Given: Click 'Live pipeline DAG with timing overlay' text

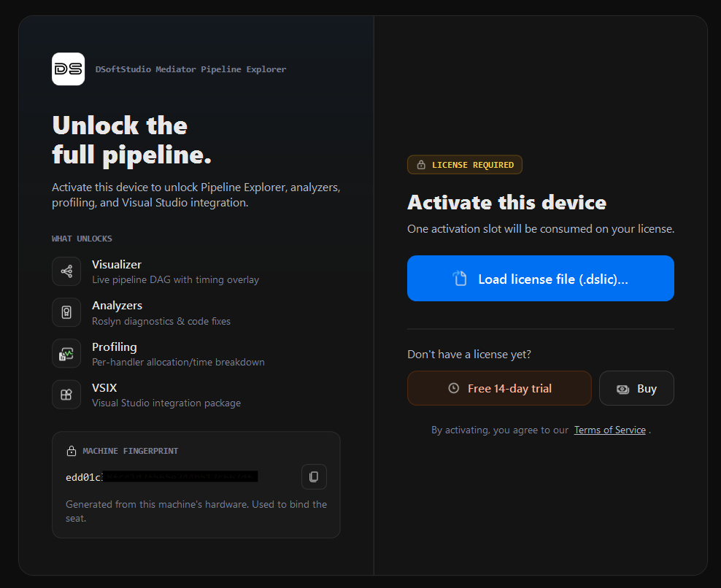Looking at the screenshot, I should 176,280.
